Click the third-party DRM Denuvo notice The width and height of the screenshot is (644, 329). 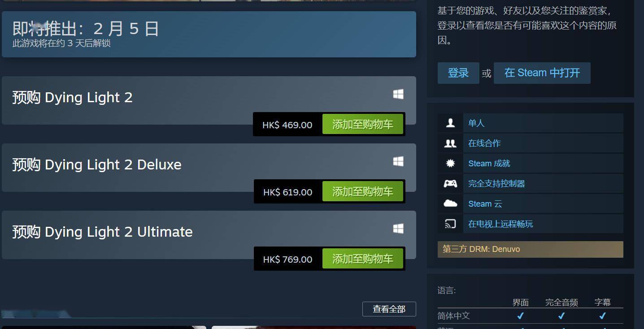pyautogui.click(x=530, y=249)
